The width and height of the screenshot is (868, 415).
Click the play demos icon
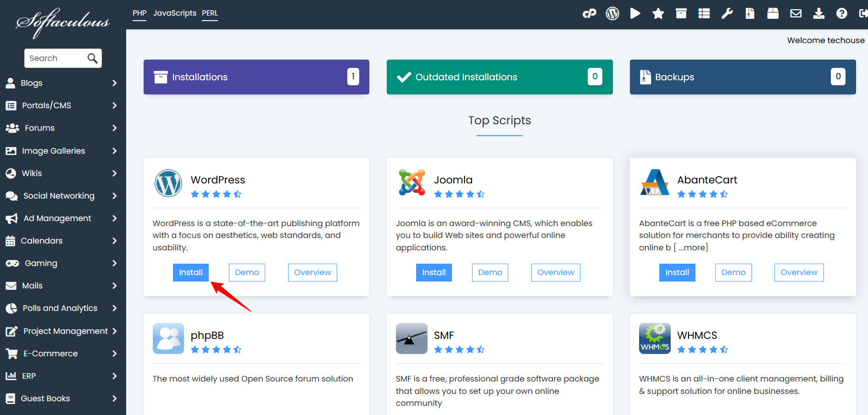635,13
